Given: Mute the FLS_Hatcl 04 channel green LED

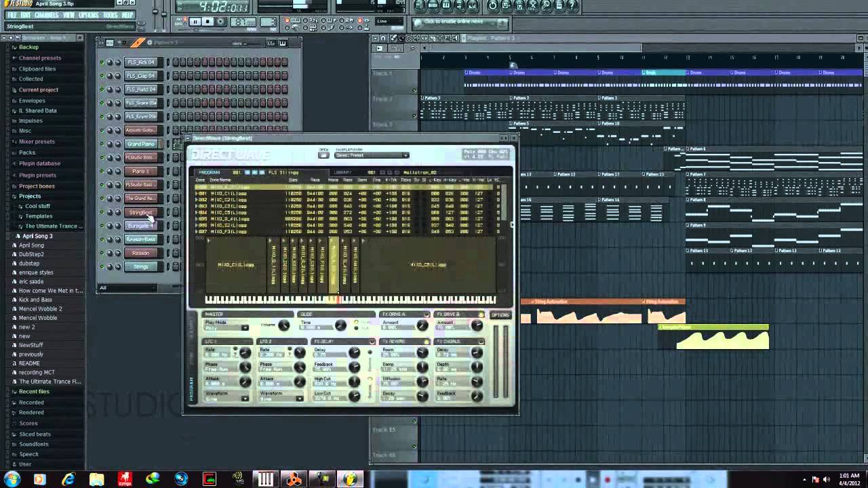Looking at the screenshot, I should (x=102, y=89).
